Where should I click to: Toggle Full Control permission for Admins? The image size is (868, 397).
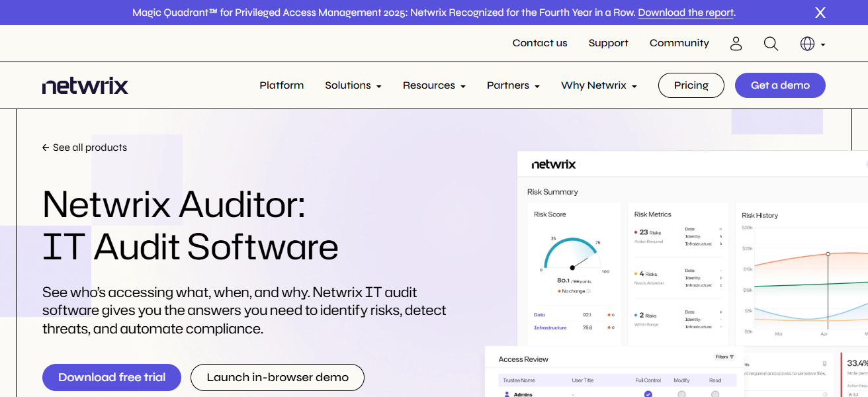pyautogui.click(x=648, y=394)
